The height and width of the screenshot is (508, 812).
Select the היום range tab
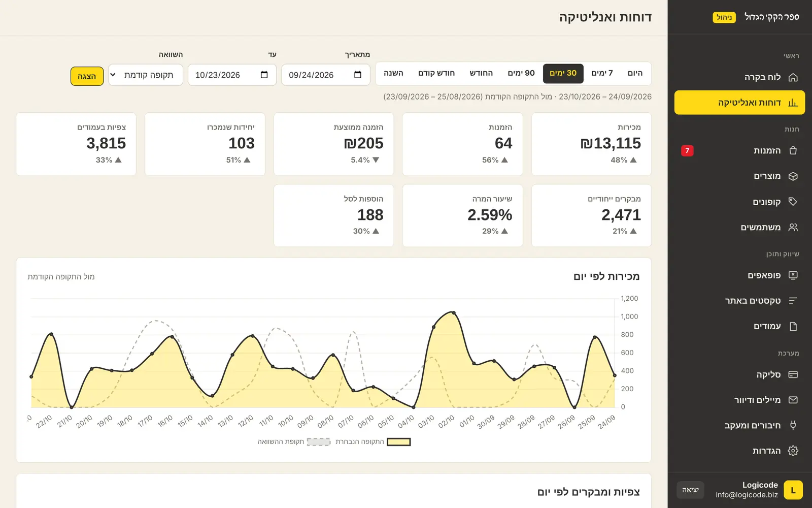click(x=635, y=73)
